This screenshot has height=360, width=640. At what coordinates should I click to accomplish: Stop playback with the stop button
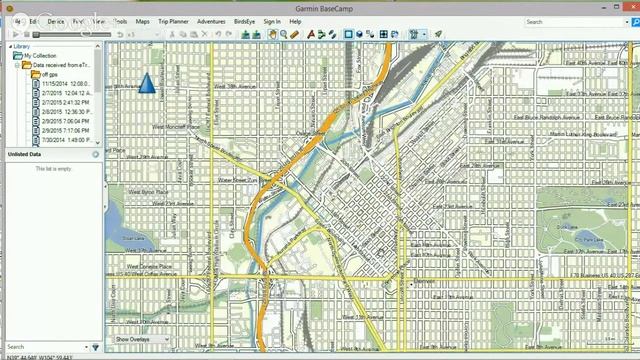27,35
